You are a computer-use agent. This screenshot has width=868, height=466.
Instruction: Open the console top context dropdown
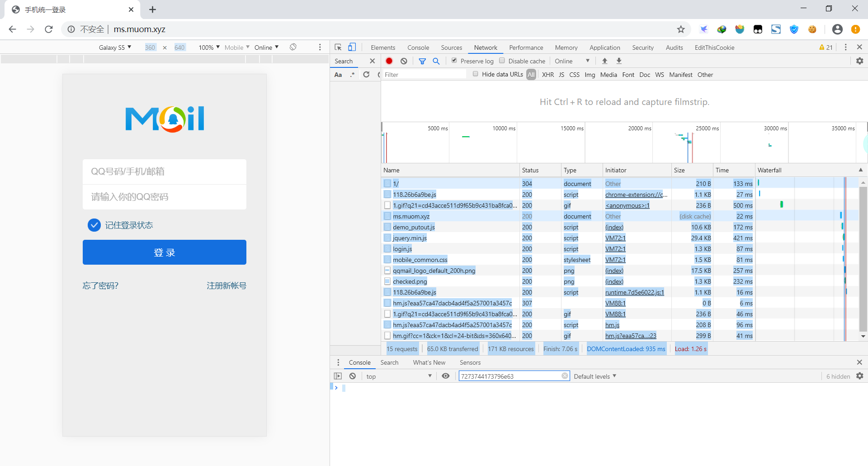pos(399,376)
